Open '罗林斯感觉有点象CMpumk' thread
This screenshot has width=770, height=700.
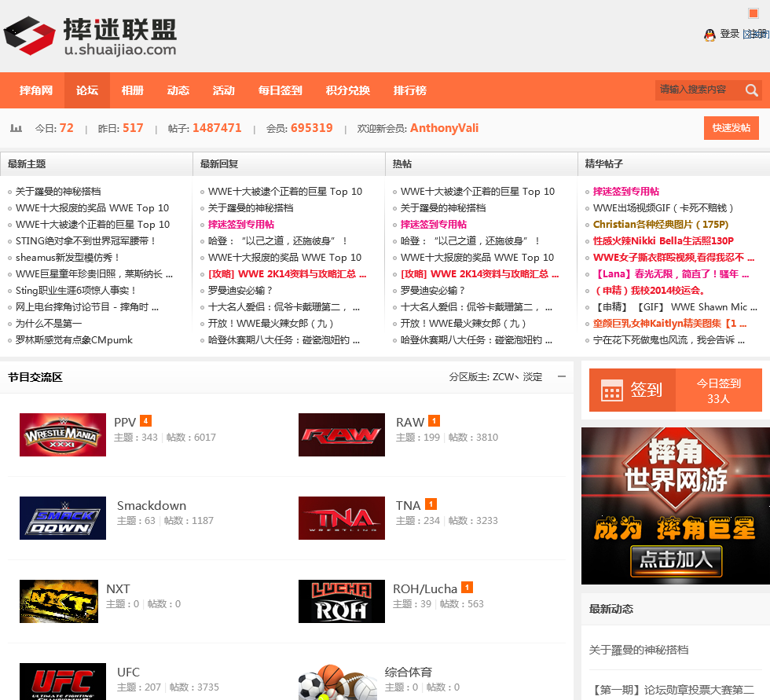[74, 340]
